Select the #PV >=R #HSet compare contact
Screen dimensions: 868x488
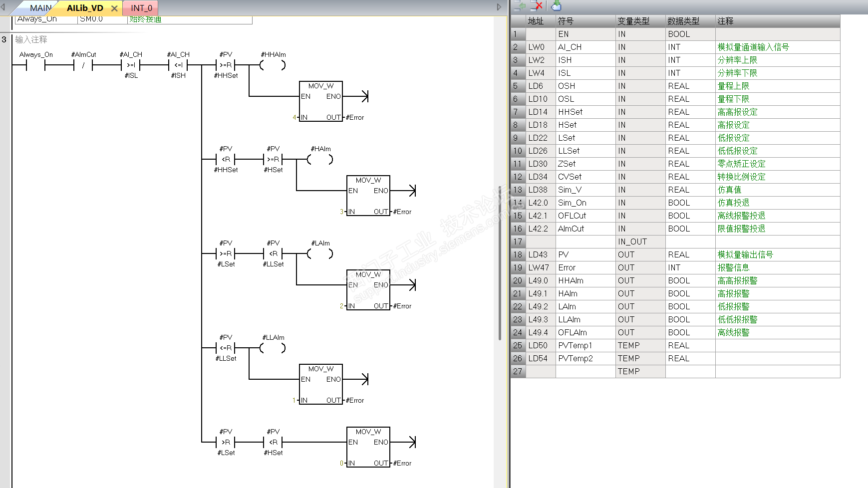point(273,159)
